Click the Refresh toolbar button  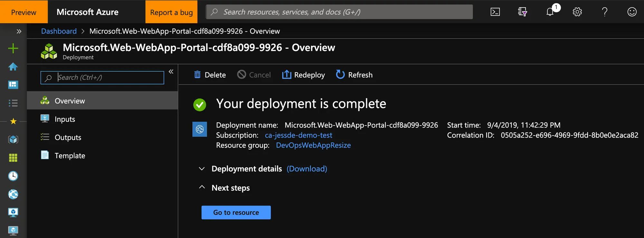(x=354, y=75)
